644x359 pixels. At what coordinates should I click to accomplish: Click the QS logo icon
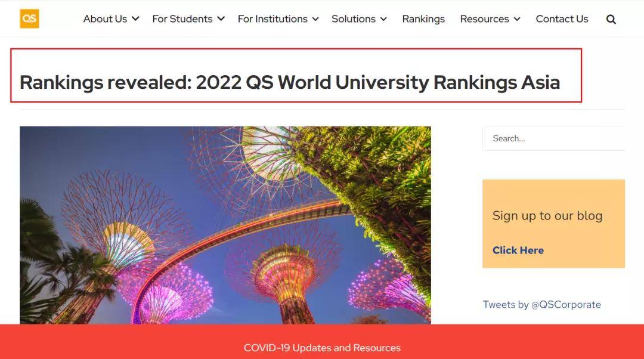pos(29,18)
